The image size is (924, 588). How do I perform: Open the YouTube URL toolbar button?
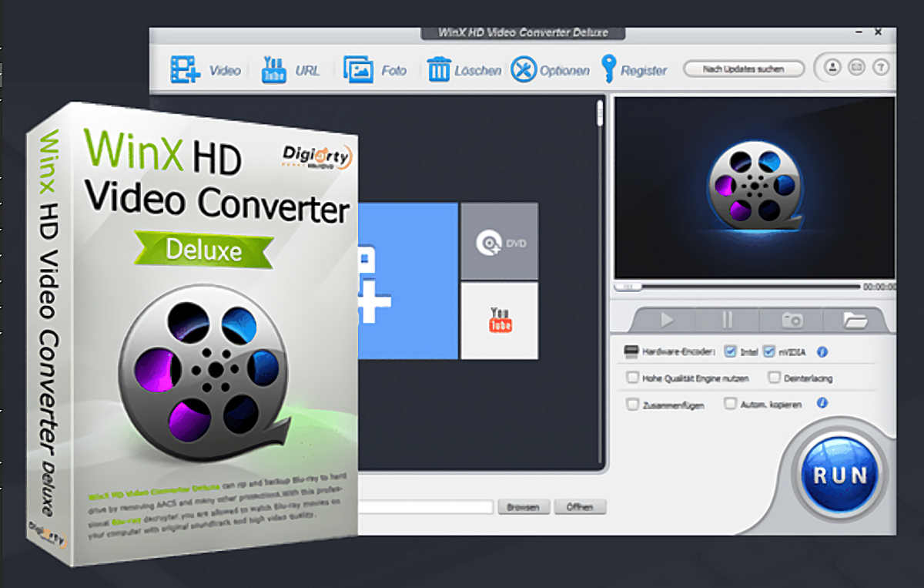point(274,69)
